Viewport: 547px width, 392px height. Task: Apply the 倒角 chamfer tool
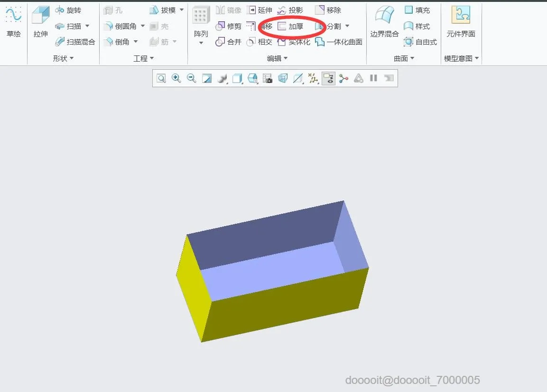point(117,42)
